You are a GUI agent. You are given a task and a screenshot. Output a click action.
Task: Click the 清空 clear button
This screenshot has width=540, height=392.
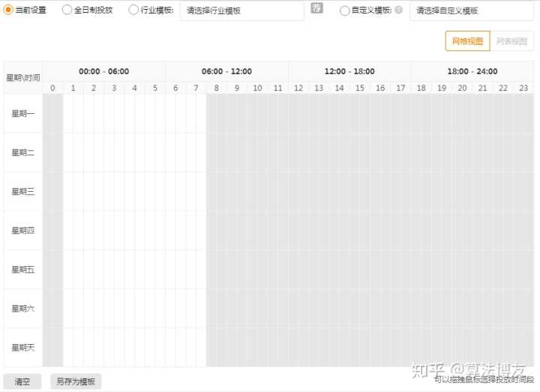click(22, 382)
